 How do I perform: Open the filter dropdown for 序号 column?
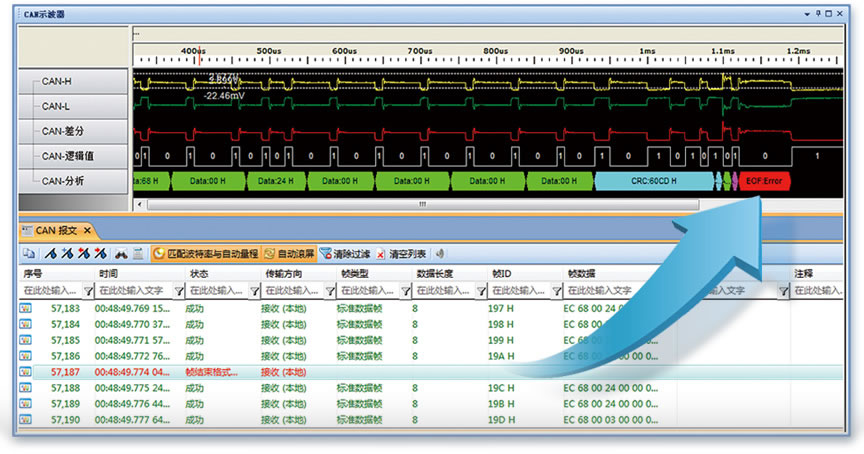(87, 291)
